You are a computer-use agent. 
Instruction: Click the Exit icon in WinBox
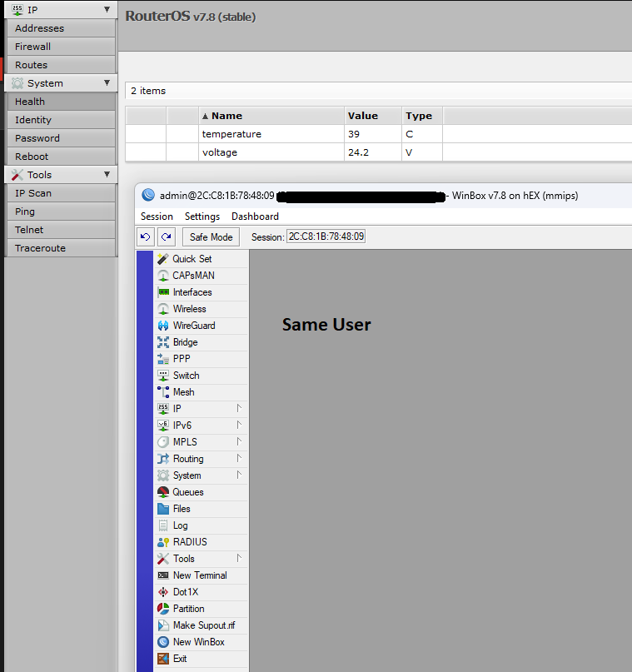(163, 659)
